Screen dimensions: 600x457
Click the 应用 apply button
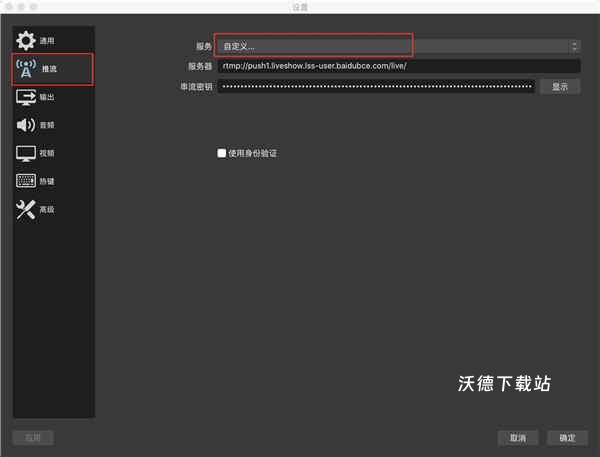point(33,437)
